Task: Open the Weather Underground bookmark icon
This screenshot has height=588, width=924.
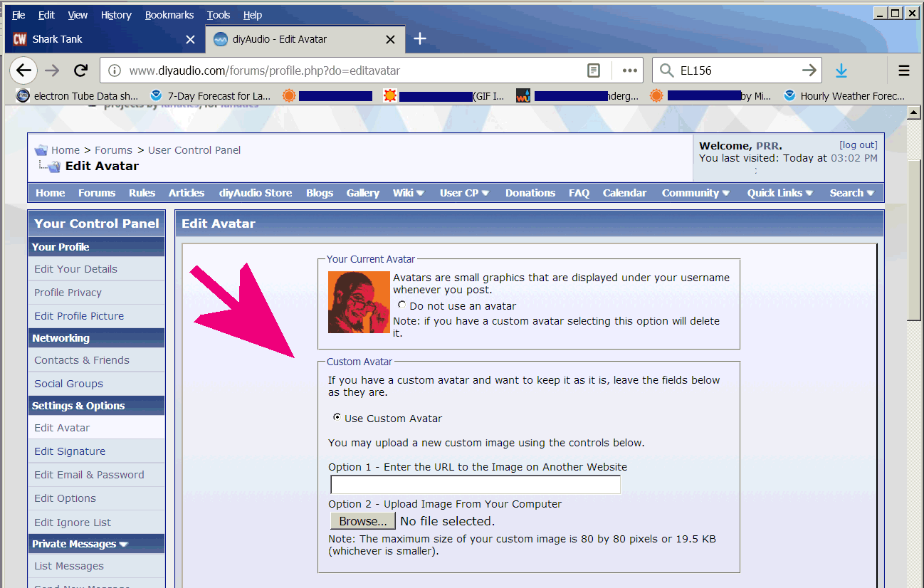Action: [x=523, y=95]
